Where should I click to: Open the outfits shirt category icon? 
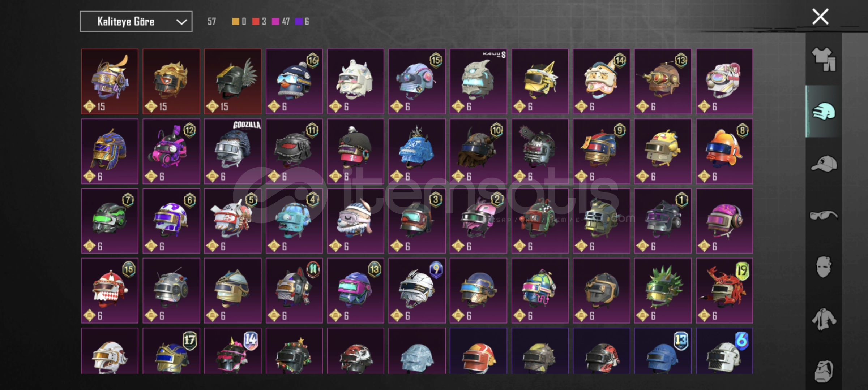824,60
